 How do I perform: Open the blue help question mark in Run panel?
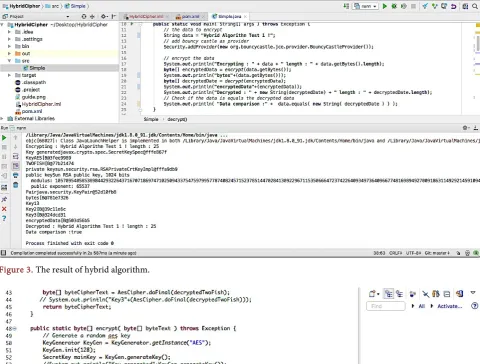(x=4, y=218)
